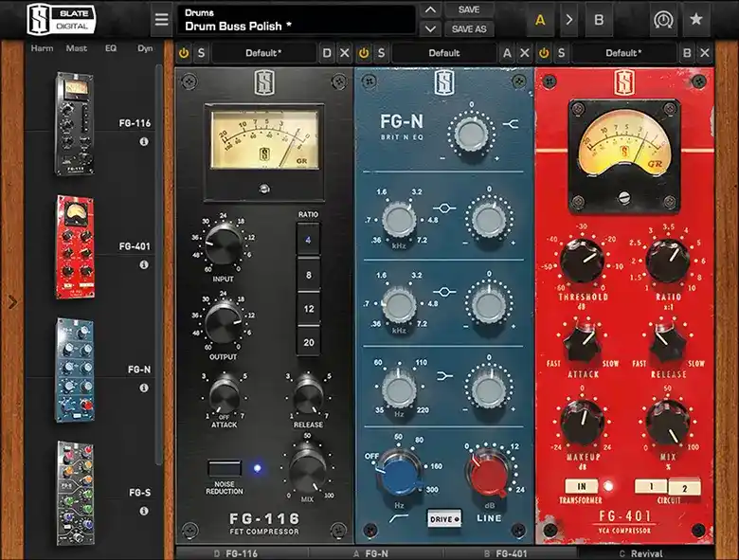Open the Harm module category tab
The height and width of the screenshot is (560, 739).
coord(42,48)
